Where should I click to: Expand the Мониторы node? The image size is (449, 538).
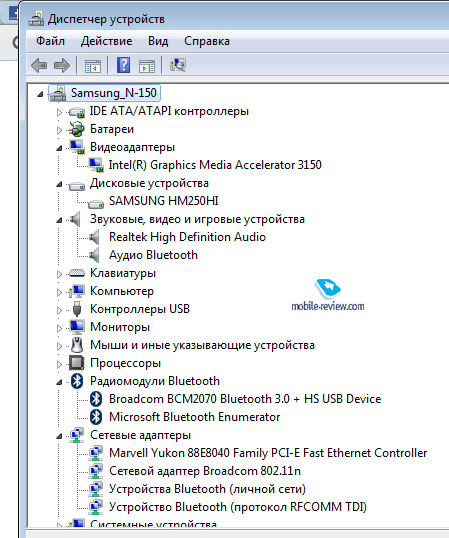coord(59,328)
